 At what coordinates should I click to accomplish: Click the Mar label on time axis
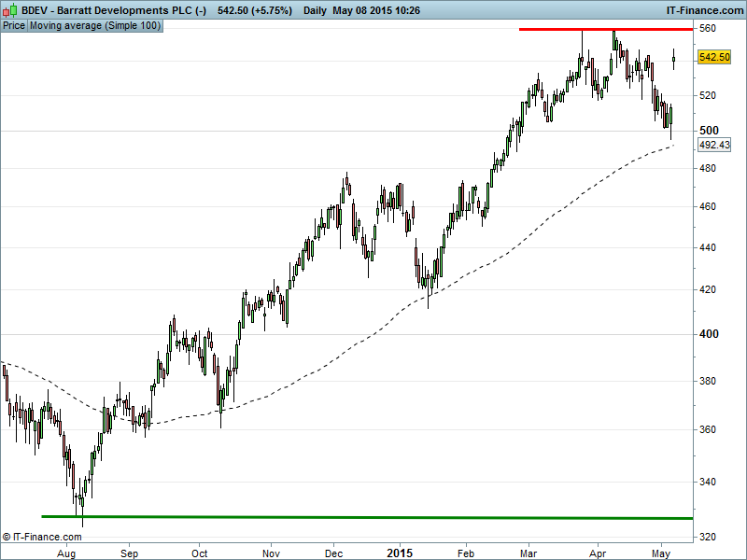click(x=528, y=553)
